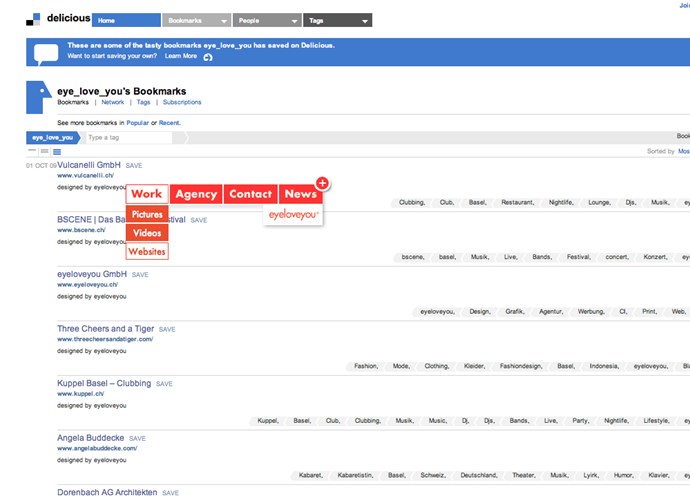Click the eye_love_you breadcrumb tag
Image resolution: width=690 pixels, height=496 pixels.
[x=53, y=138]
